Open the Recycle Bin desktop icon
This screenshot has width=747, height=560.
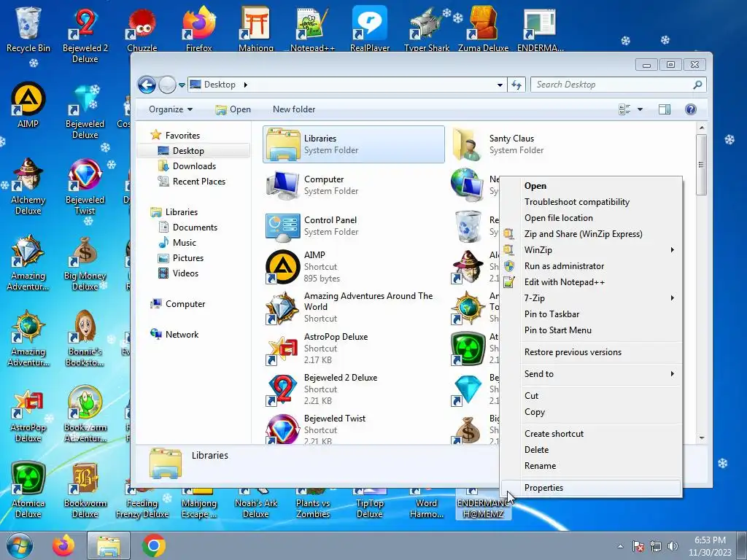pos(28,28)
